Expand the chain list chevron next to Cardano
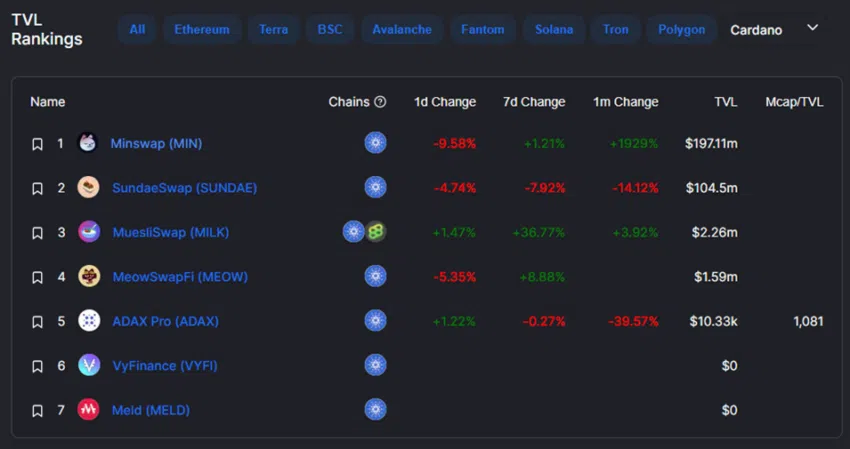The height and width of the screenshot is (449, 850). coord(812,28)
